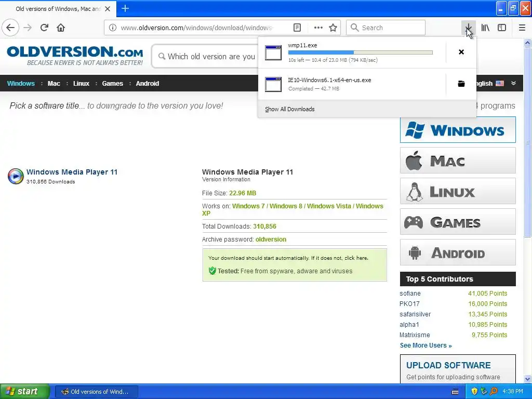Open contributor sofiane's profile
532x399 pixels.
point(410,294)
